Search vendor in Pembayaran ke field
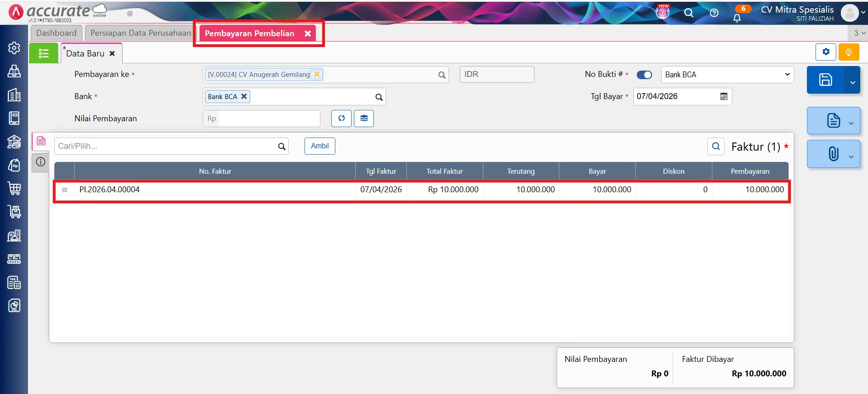Viewport: 868px width, 394px height. pos(442,75)
